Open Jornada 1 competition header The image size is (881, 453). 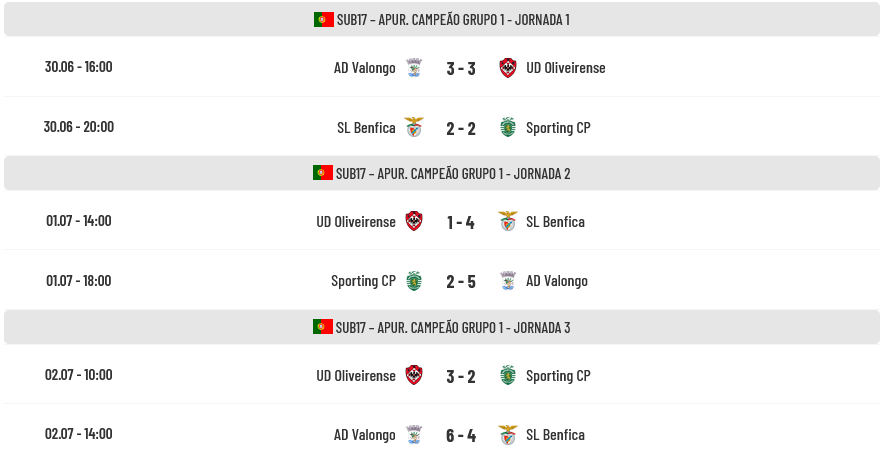point(442,20)
